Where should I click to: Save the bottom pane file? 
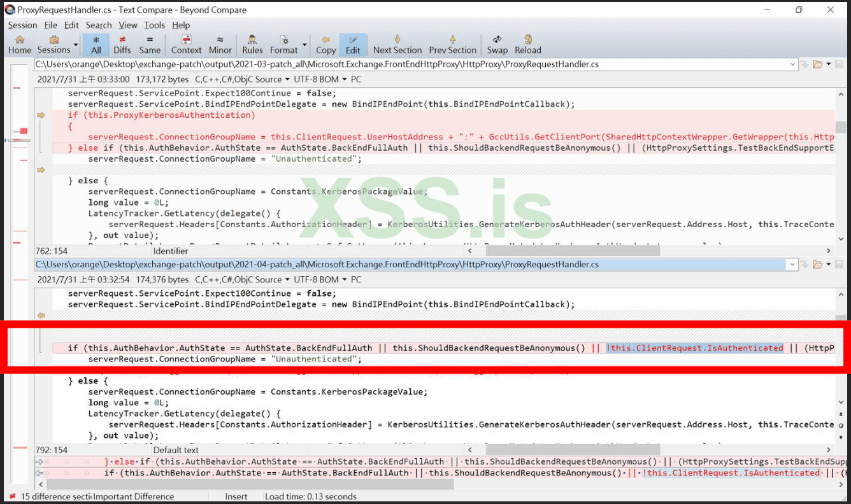point(839,265)
